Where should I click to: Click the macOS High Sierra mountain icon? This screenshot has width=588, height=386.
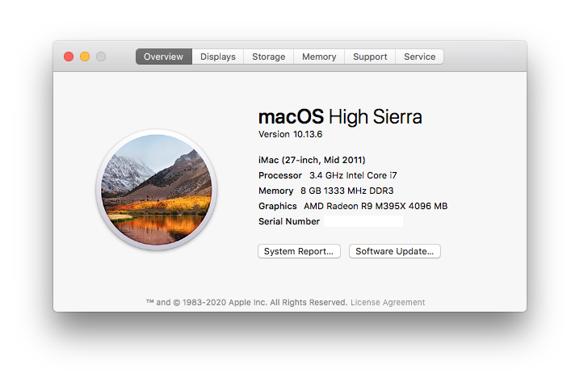pyautogui.click(x=157, y=190)
